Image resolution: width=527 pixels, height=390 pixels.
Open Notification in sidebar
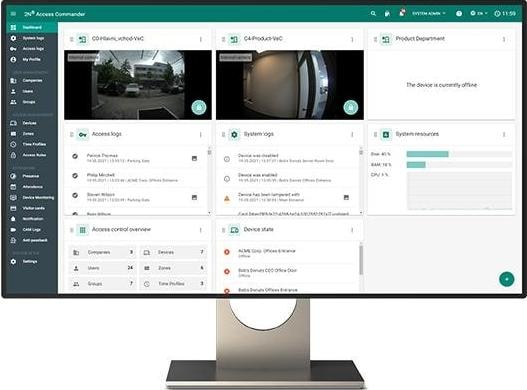(x=32, y=219)
